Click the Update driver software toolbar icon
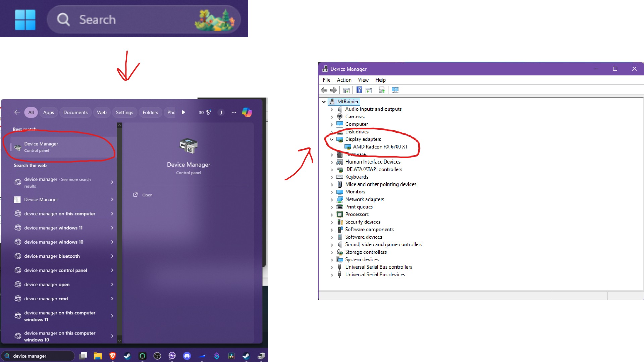644x362 pixels. pos(382,90)
